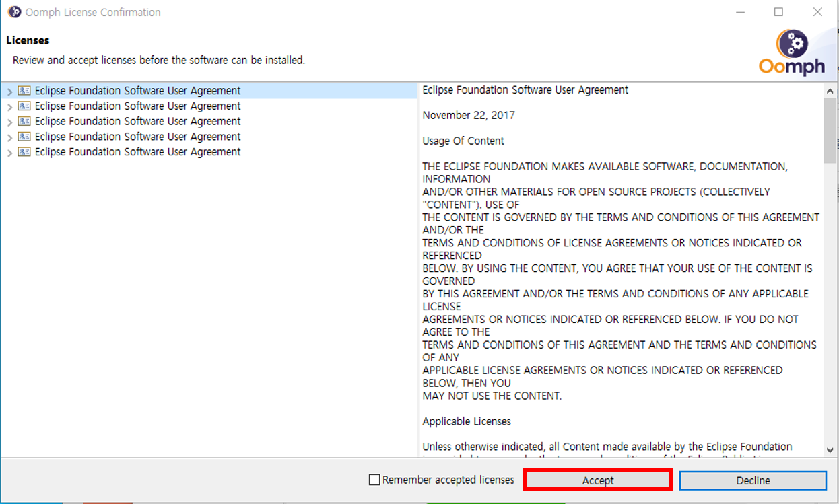The image size is (839, 504).
Task: Enable Remember accepted licenses checkbox
Action: 374,480
